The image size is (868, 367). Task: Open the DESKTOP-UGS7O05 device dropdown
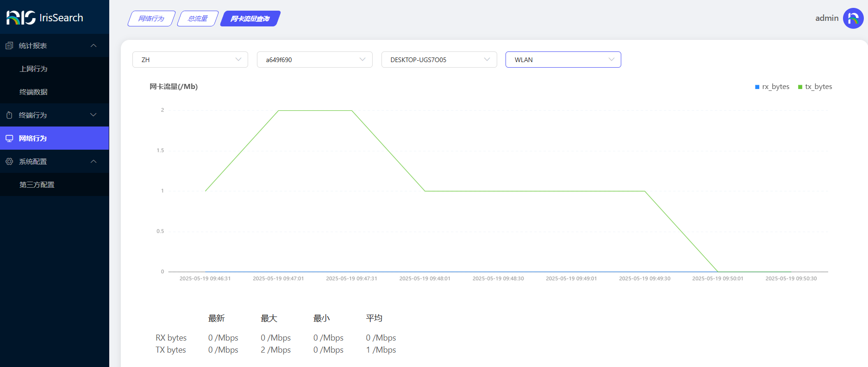click(x=439, y=60)
